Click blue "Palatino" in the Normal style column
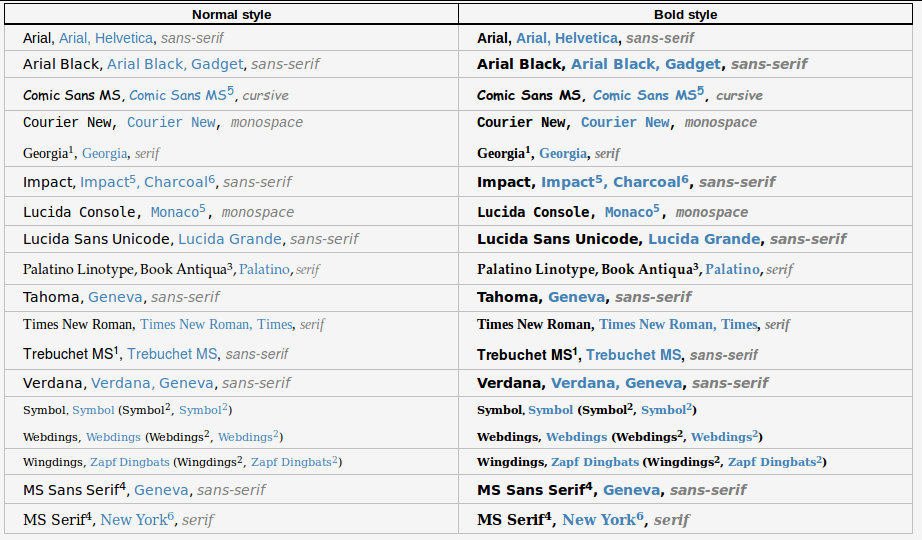922x540 pixels. [x=264, y=269]
